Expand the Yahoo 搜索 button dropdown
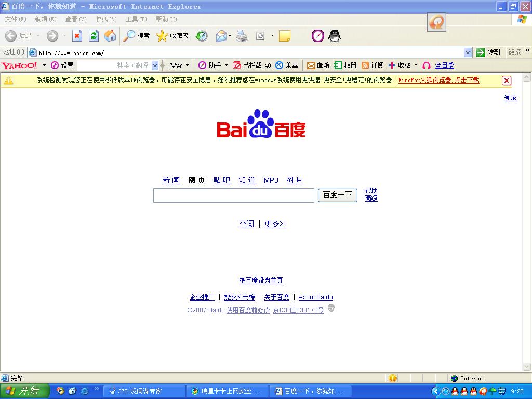532x399 pixels. pos(187,65)
